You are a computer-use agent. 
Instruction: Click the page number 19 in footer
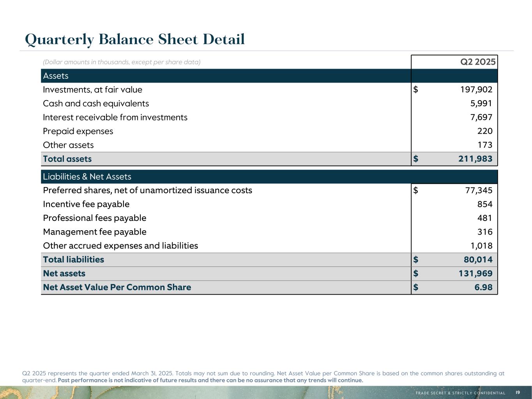point(518,392)
